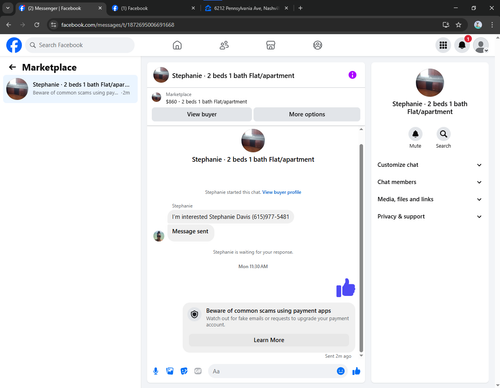Open Chrome three-dot menu

point(492,25)
